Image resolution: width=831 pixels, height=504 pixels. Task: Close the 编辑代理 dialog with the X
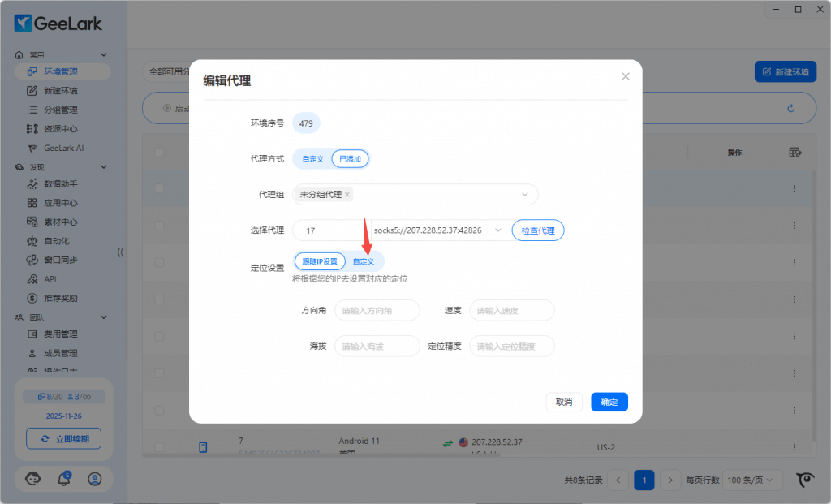625,76
